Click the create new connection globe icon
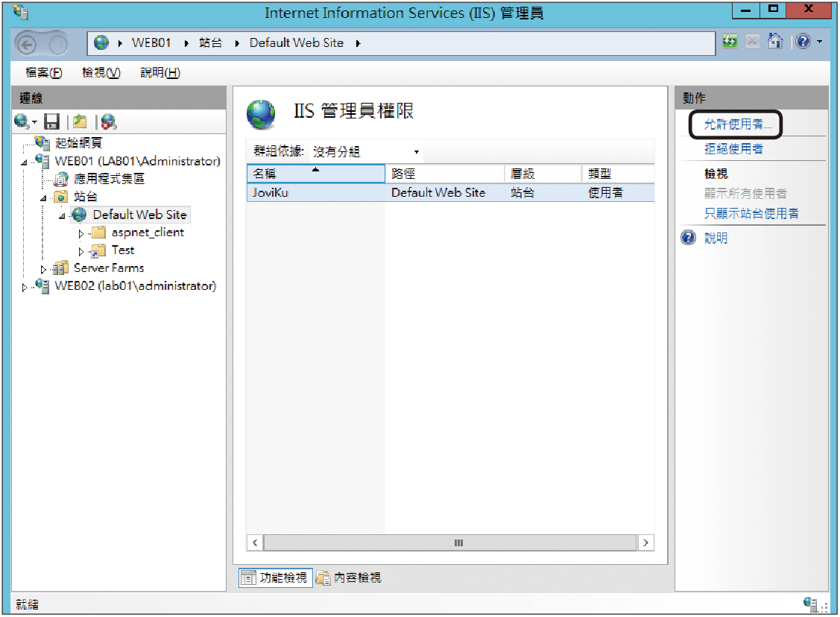 coord(22,121)
